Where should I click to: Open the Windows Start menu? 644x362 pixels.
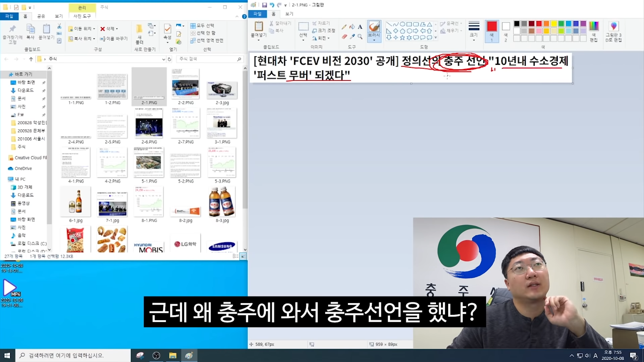[x=7, y=355]
